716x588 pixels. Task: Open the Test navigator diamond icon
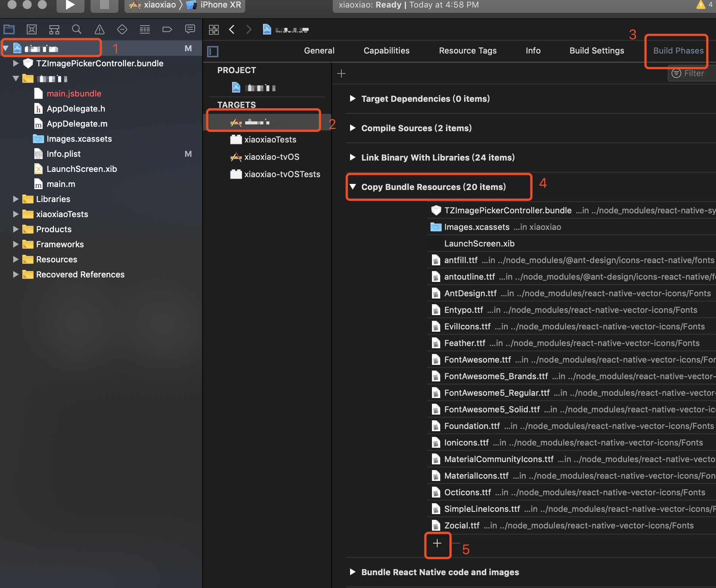pos(122,29)
